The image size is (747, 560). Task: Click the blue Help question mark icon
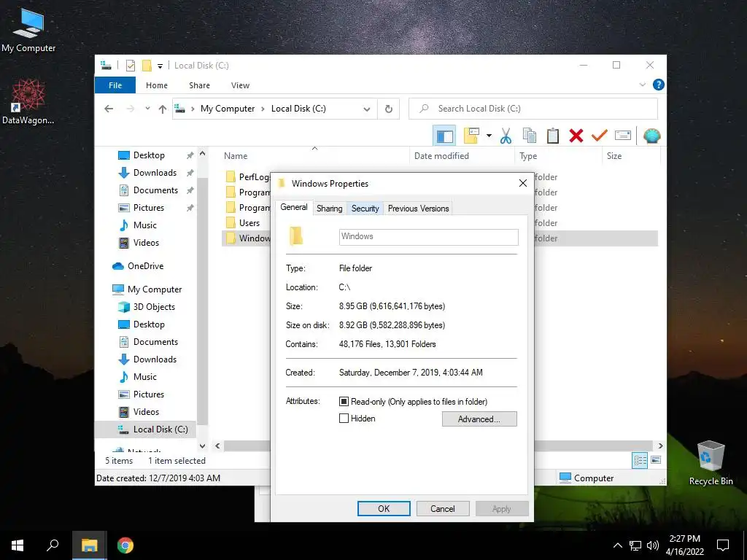659,85
